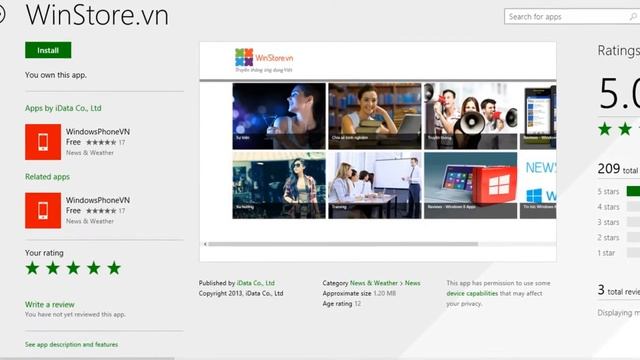Set your rating to five stars
Screen dimensions: 640x360
tap(114, 268)
